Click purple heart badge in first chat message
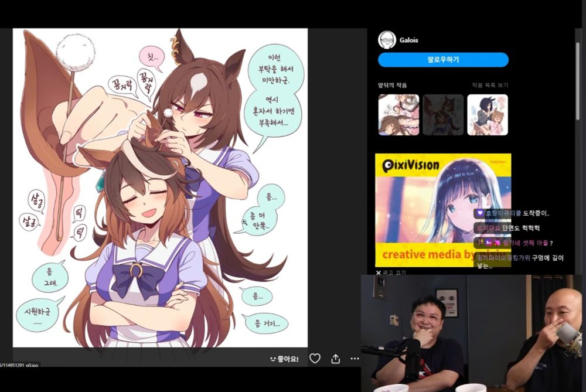 coord(481,213)
